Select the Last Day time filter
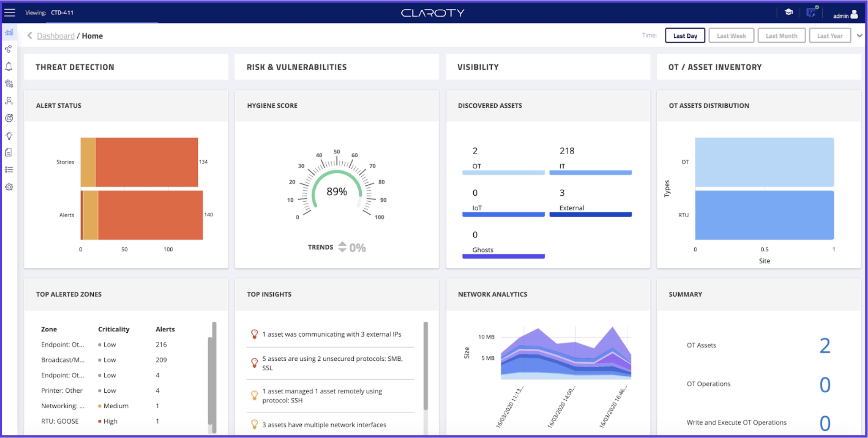 coord(685,36)
